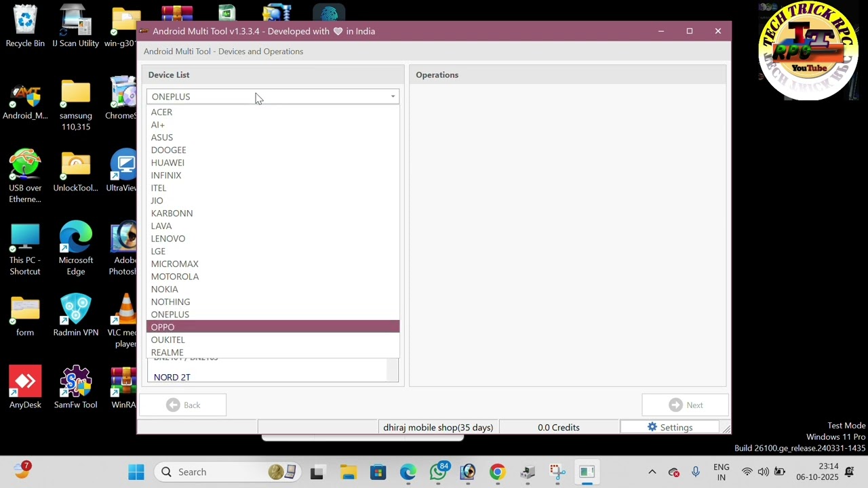868x488 pixels.
Task: Open This PC - Shortcut icon
Action: pos(25,249)
